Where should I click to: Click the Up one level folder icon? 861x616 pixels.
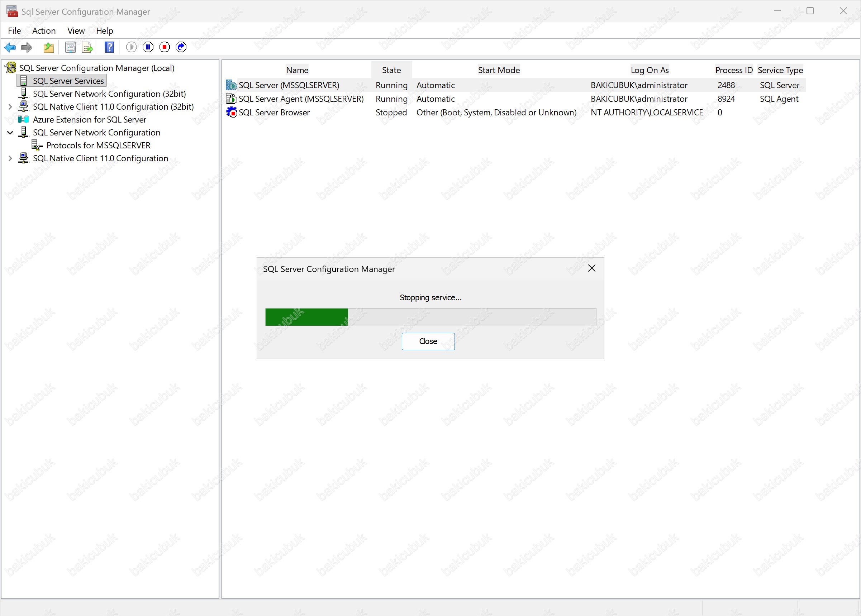49,47
